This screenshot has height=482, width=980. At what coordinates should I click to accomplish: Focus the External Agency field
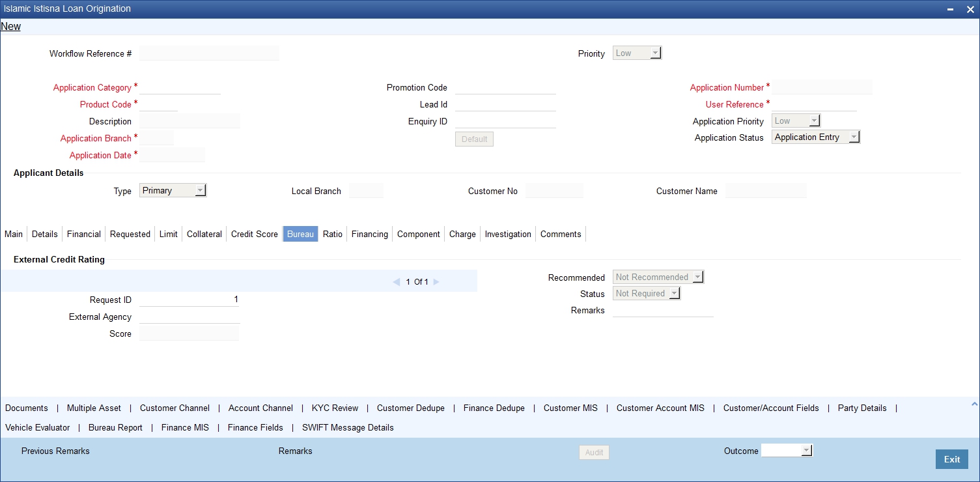click(189, 317)
